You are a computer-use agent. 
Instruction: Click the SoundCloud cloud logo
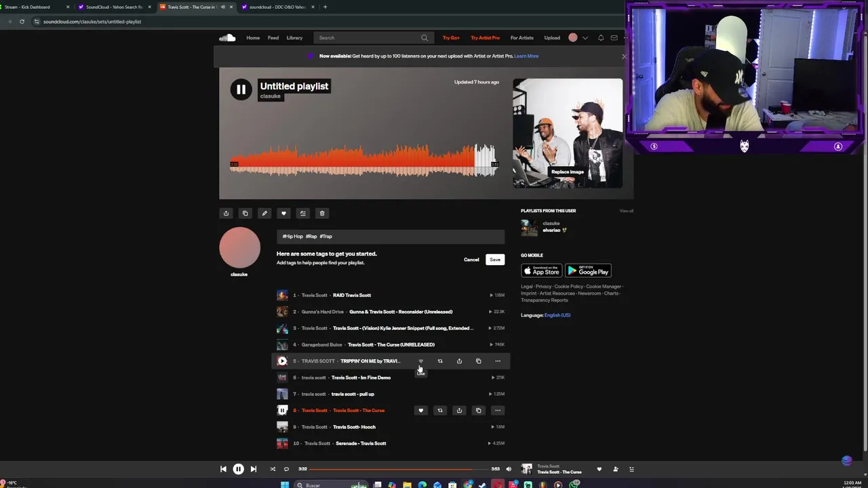[227, 38]
